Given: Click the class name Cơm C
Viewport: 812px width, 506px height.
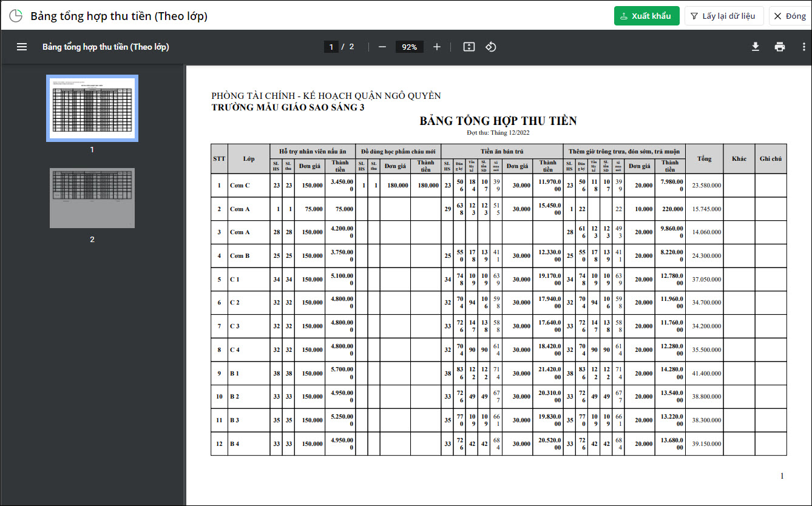Looking at the screenshot, I should (240, 185).
